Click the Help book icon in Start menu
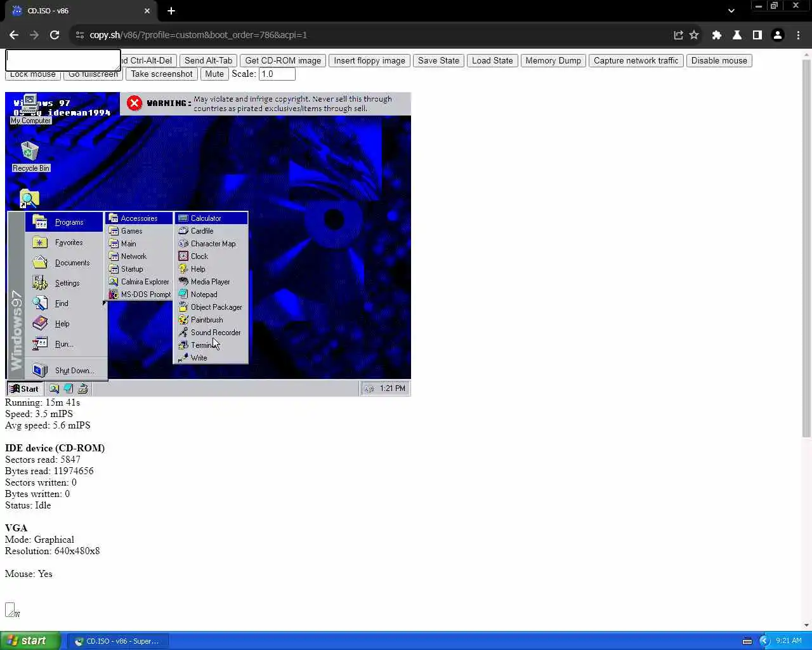 40,324
